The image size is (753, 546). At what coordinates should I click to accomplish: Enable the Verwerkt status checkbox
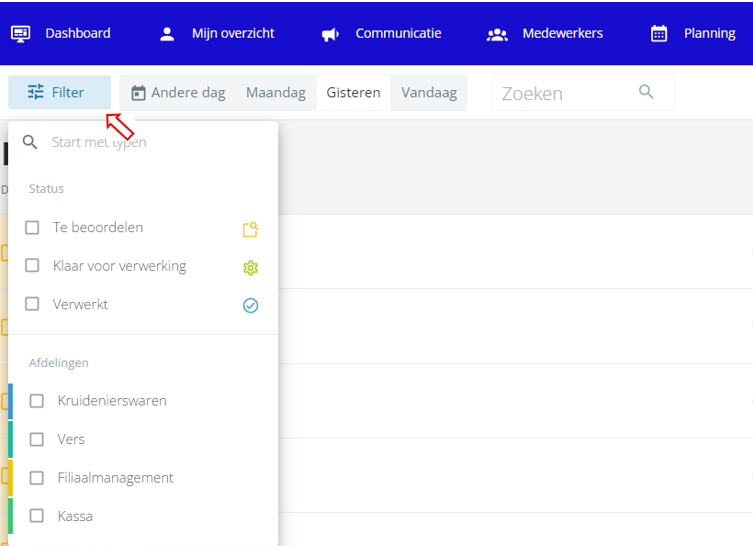click(32, 303)
